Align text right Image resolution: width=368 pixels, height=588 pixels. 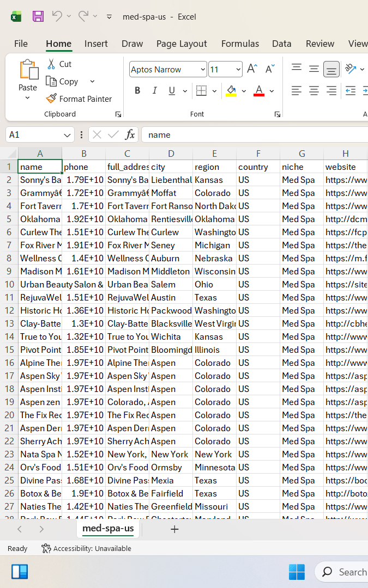coord(331,90)
